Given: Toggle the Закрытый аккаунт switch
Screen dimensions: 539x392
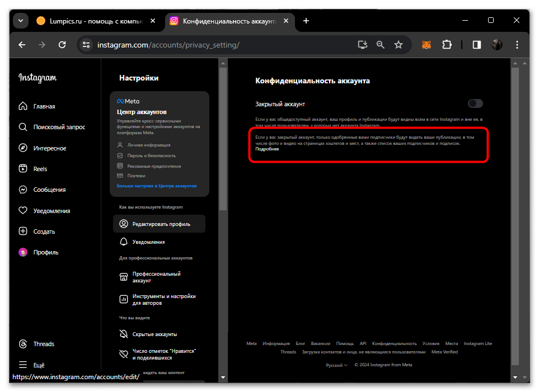Looking at the screenshot, I should click(x=475, y=103).
